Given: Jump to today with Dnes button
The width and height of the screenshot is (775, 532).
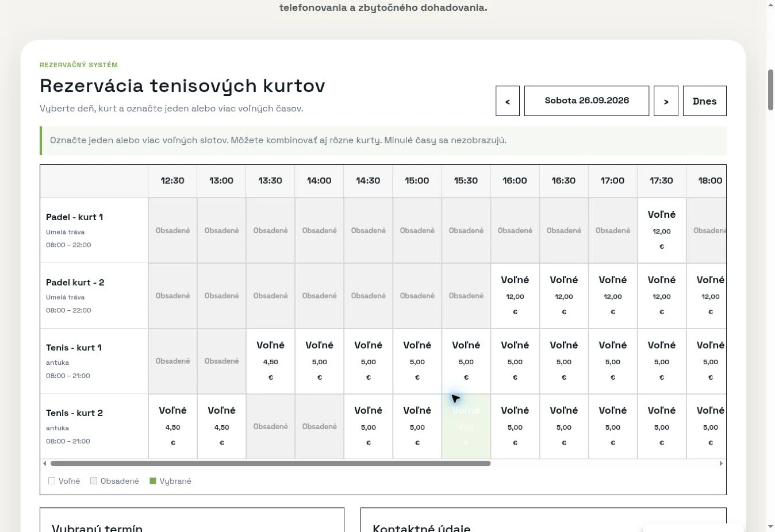Looking at the screenshot, I should pyautogui.click(x=704, y=101).
